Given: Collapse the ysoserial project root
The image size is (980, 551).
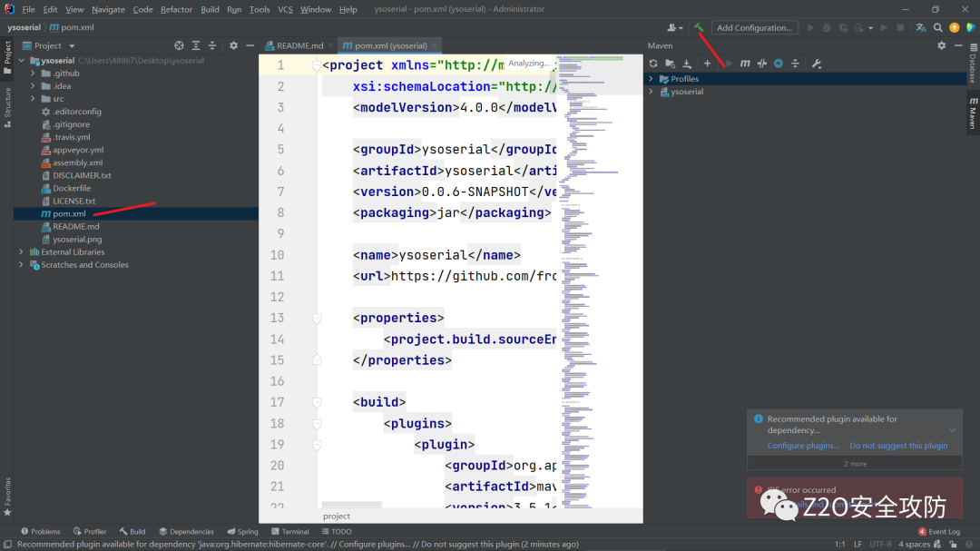Looking at the screenshot, I should click(x=22, y=61).
